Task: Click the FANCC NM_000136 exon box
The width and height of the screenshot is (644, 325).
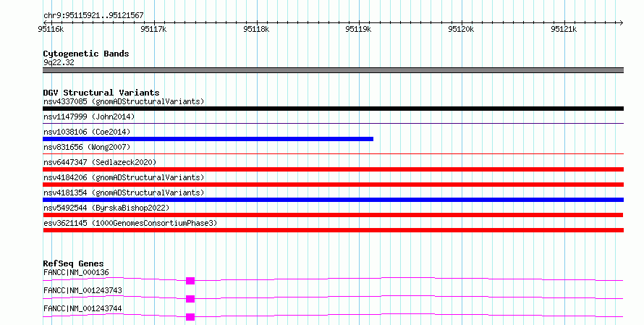Action: [190, 281]
